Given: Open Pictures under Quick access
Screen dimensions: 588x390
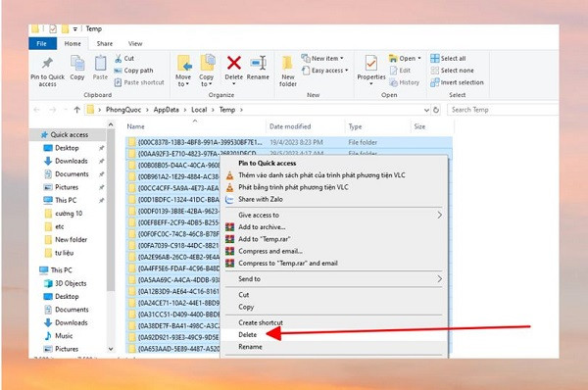Looking at the screenshot, I should [x=67, y=187].
